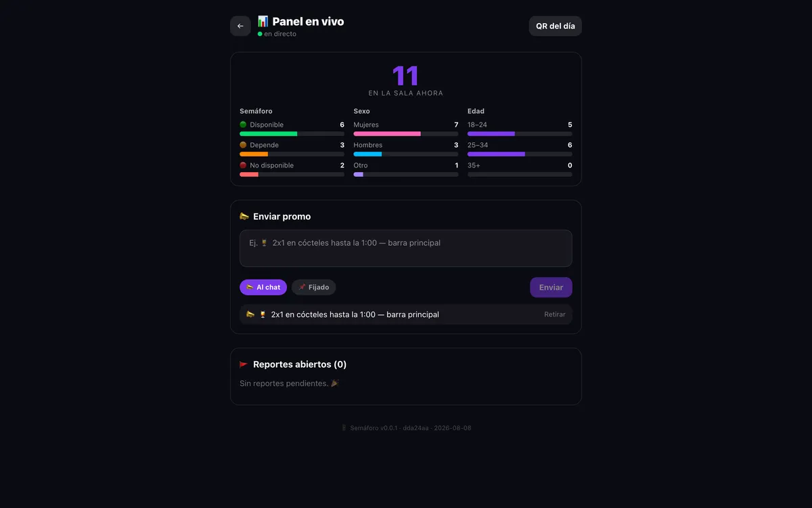Click the green en directo status dot
812x508 pixels.
260,34
